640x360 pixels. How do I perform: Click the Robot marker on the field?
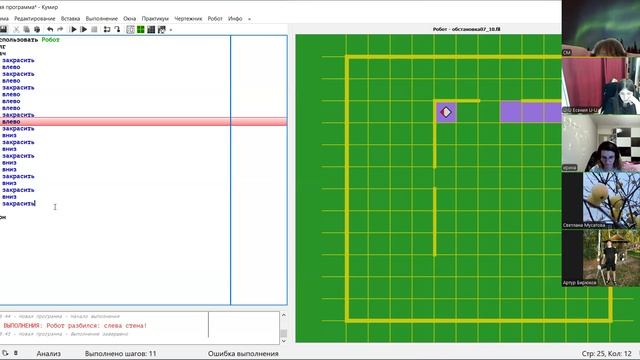446,112
